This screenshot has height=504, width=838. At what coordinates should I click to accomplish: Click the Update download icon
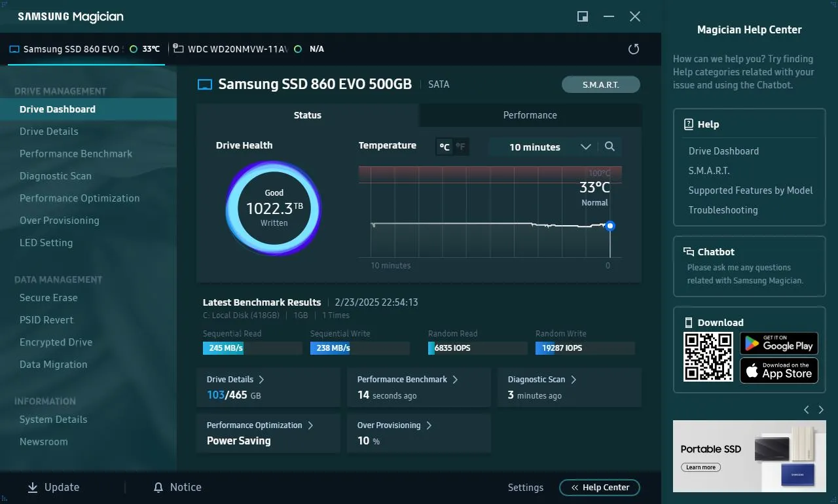click(x=33, y=488)
